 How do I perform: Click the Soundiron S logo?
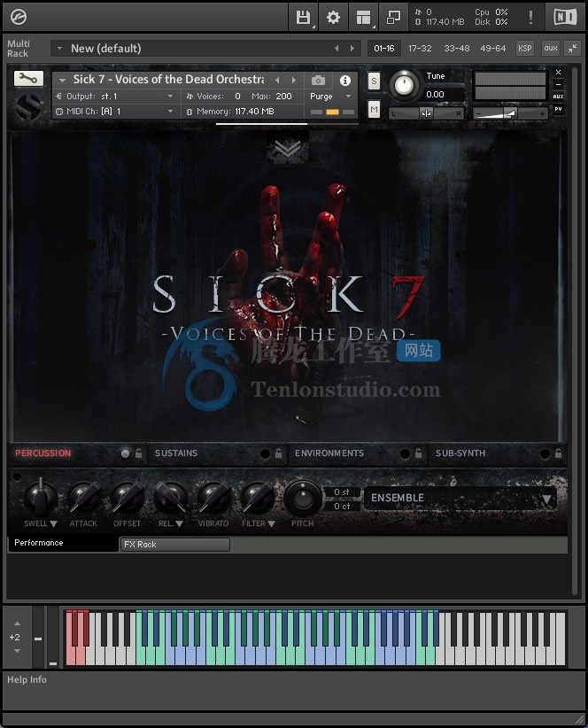pyautogui.click(x=28, y=106)
